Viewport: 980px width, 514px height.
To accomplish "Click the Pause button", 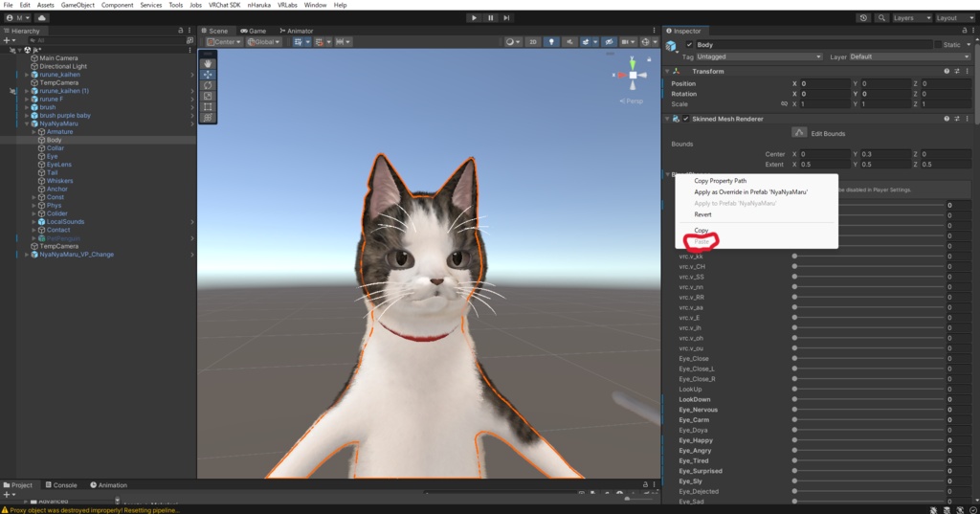I will [x=491, y=18].
